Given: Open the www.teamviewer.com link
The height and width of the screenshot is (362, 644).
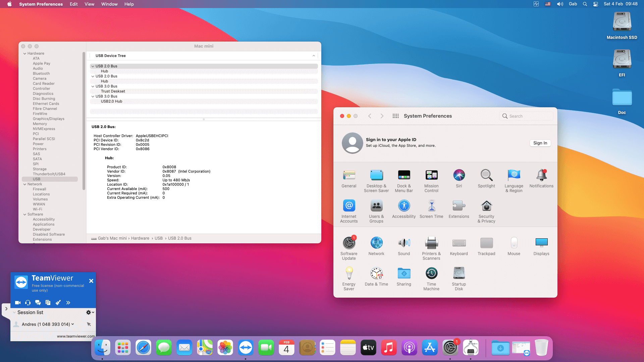Looking at the screenshot, I should click(x=75, y=336).
